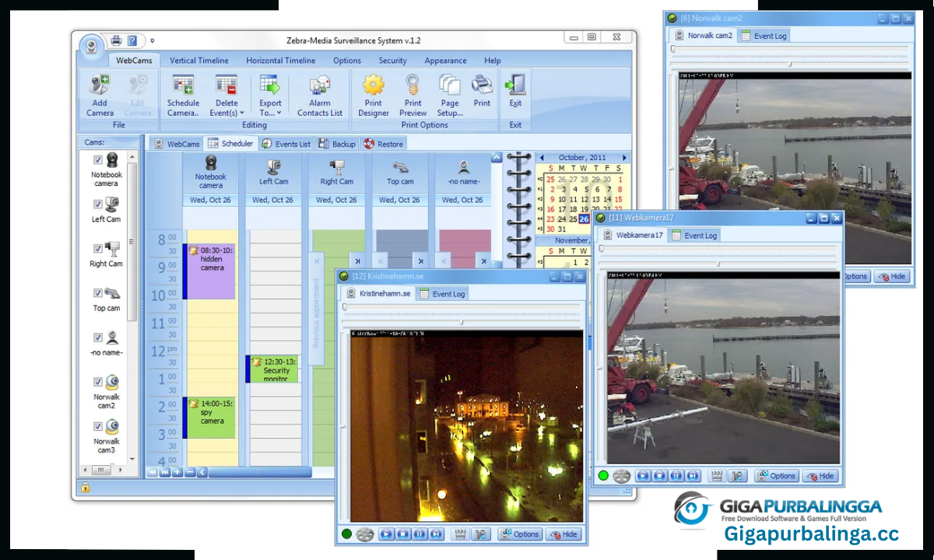Open Print Preview from the ribbon
Viewport: 934px width, 560px height.
(x=413, y=96)
